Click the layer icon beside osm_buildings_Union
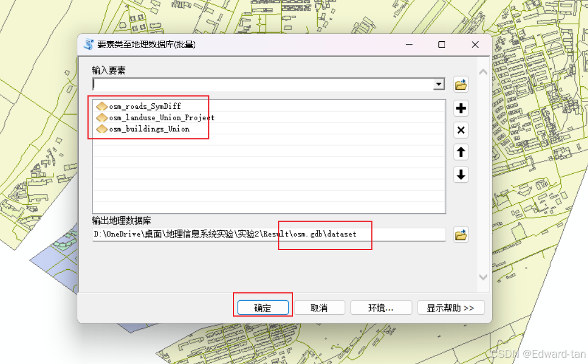 pos(102,129)
